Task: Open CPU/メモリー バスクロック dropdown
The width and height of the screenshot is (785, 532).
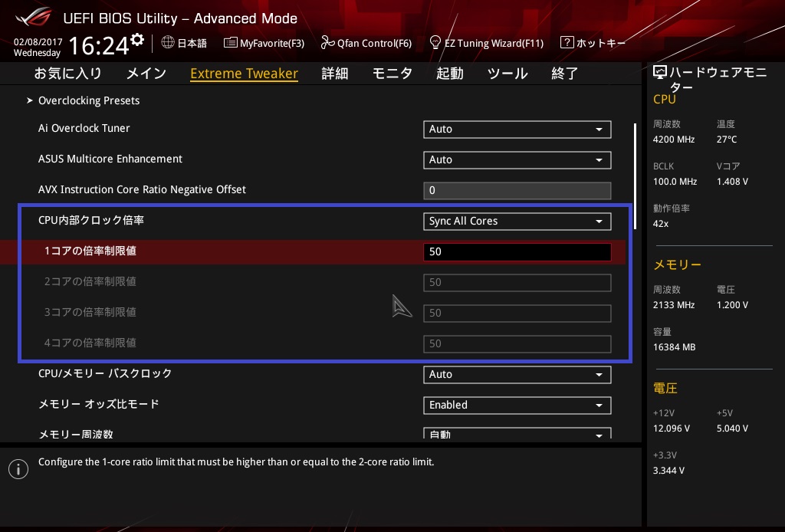Action: tap(517, 374)
